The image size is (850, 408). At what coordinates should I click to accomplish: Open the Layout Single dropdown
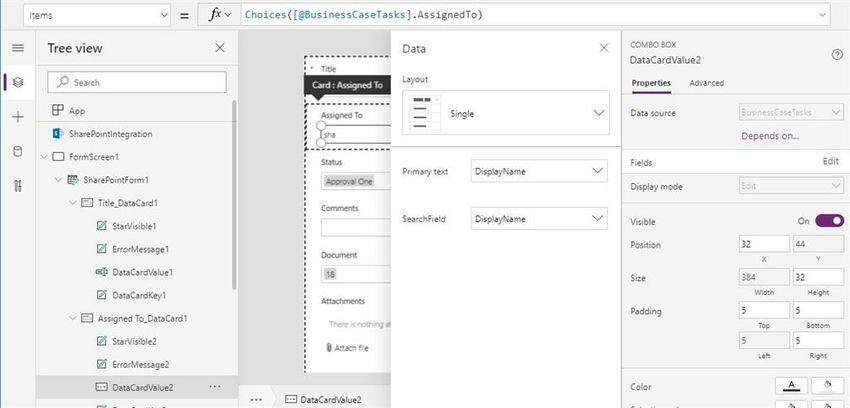[506, 113]
